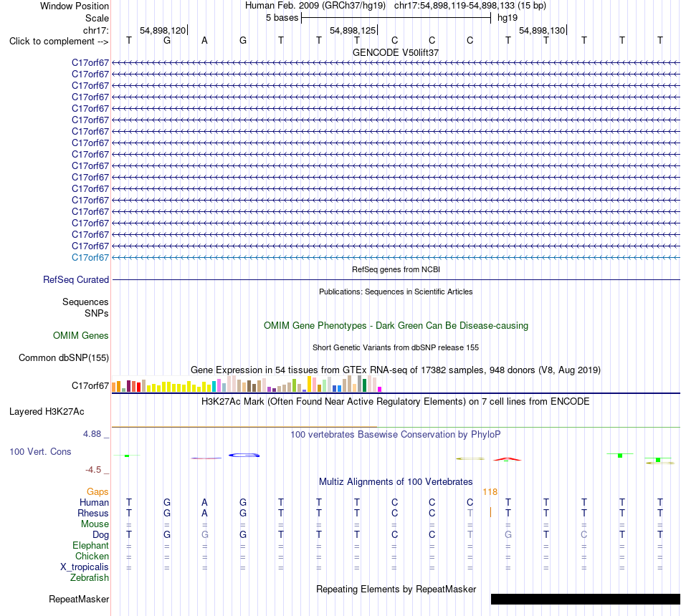
Task: Open the OMIM Gene Phenotypes track title
Action: (x=396, y=326)
